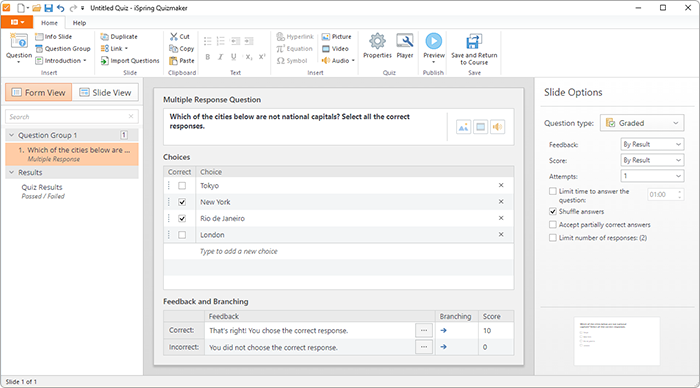The height and width of the screenshot is (388, 700).
Task: Apply bulleted list formatting
Action: pyautogui.click(x=208, y=42)
